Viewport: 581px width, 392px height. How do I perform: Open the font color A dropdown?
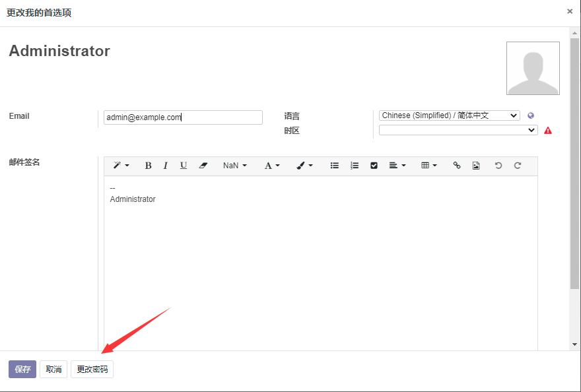tap(272, 166)
